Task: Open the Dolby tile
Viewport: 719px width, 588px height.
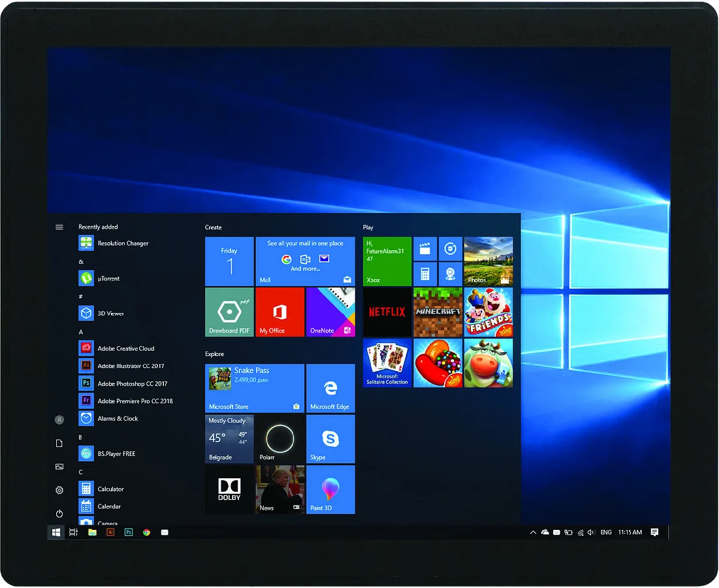Action: pos(229,489)
